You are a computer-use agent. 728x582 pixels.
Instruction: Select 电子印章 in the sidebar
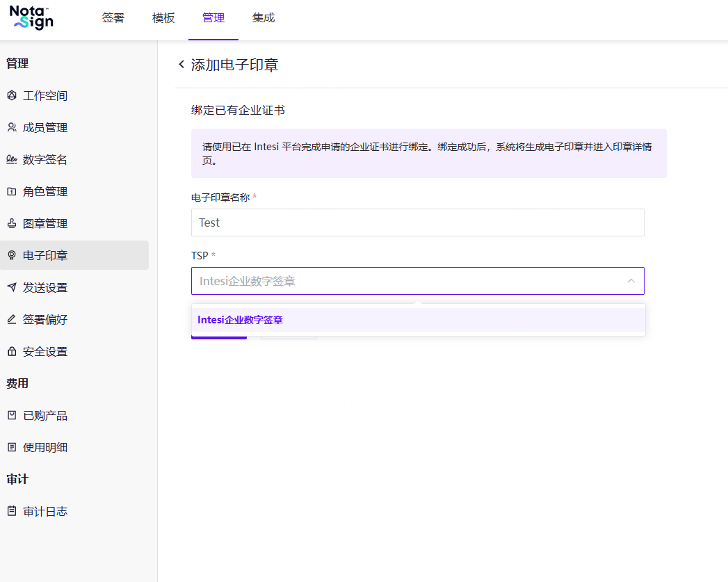click(x=74, y=255)
